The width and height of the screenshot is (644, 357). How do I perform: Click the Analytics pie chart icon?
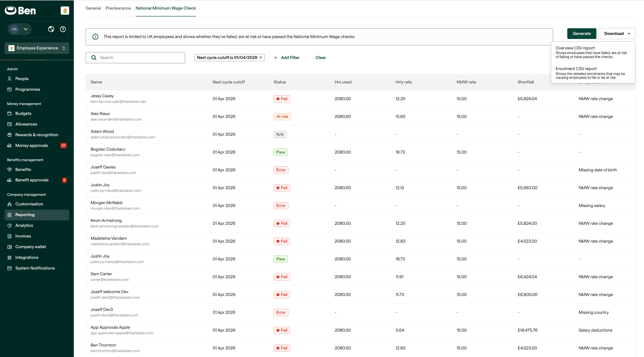[10, 225]
